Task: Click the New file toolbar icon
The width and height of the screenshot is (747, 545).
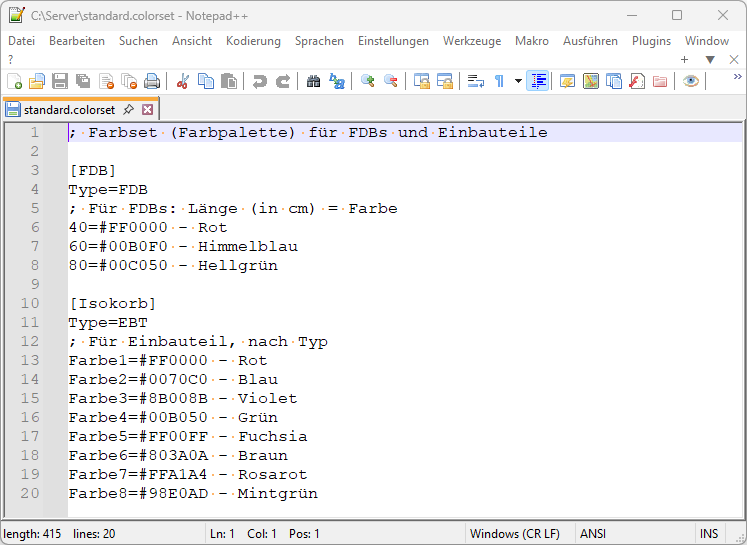Action: pos(14,82)
